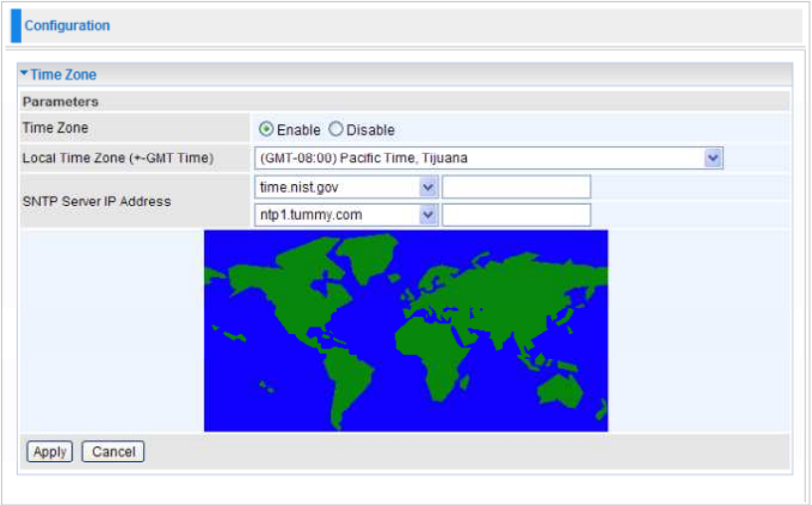Click the Time Zone row label under Parameters

click(56, 128)
